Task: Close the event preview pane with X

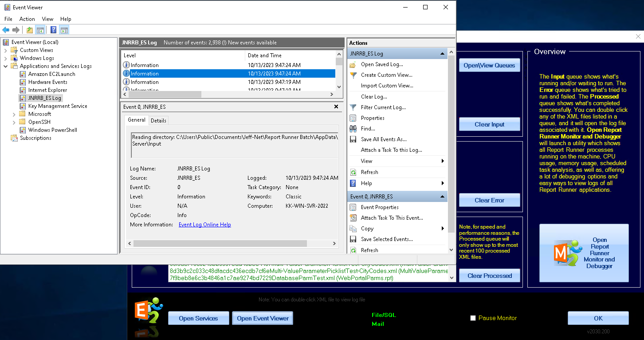Action: pyautogui.click(x=336, y=107)
